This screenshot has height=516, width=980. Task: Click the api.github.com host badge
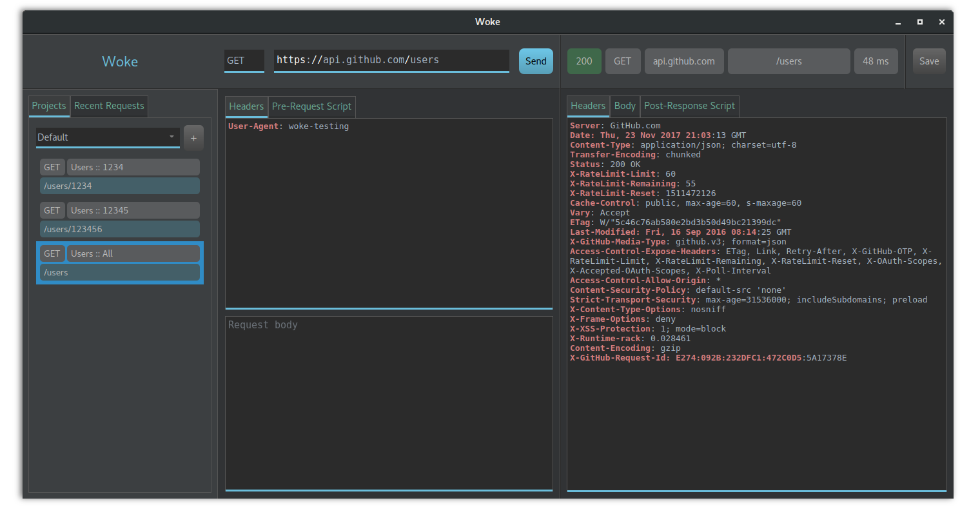point(684,61)
